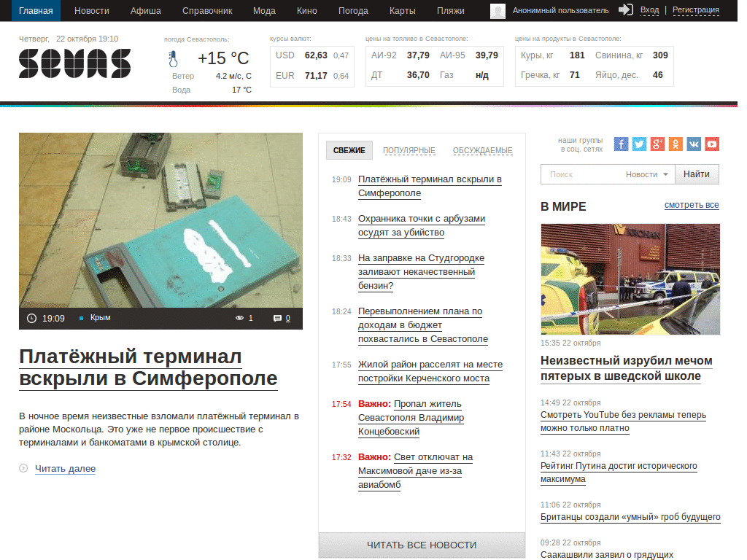Open news Охранника точки с арбузами осудят

tap(422, 226)
